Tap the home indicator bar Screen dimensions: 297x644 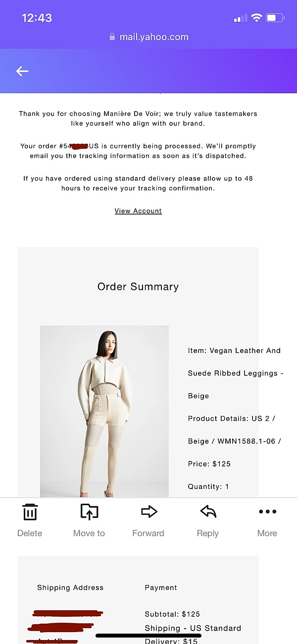(148, 635)
